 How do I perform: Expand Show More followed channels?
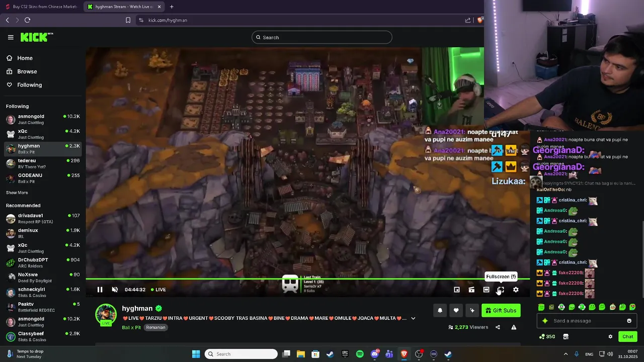[17, 193]
